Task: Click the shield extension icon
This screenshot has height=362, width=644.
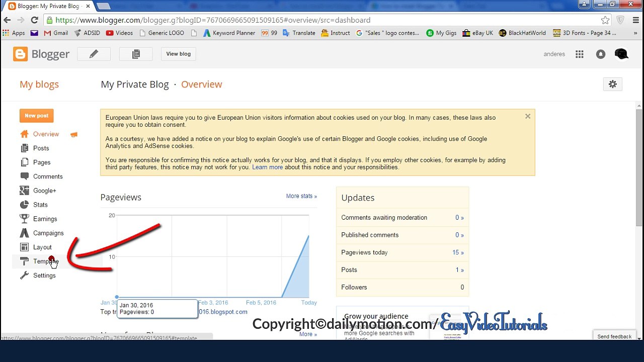Action: point(620,20)
